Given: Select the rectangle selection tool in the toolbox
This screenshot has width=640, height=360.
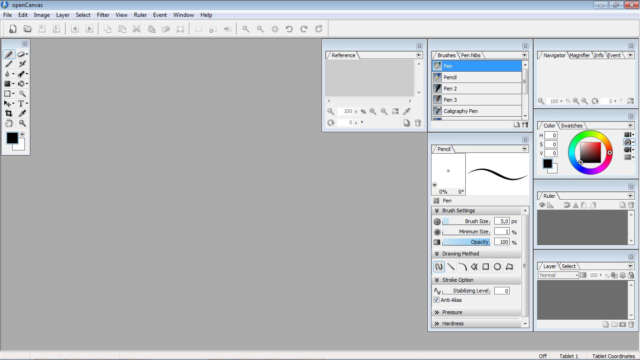Looking at the screenshot, I should click(8, 94).
